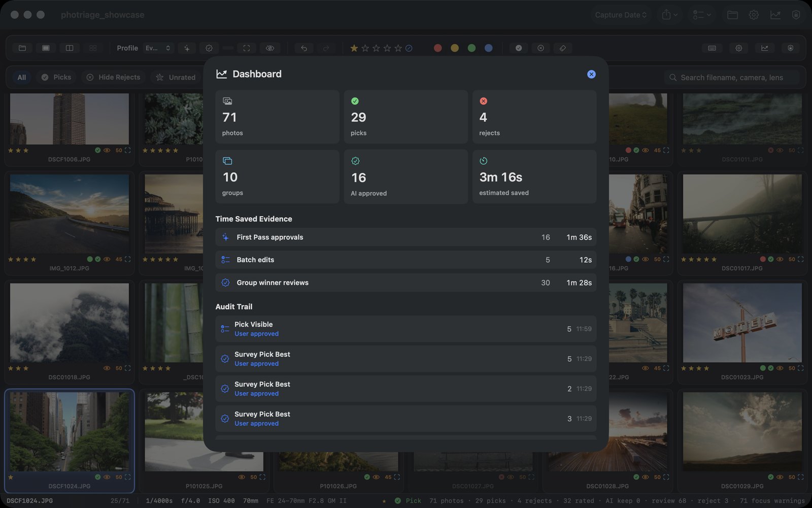Apply the blue color label

[x=489, y=48]
